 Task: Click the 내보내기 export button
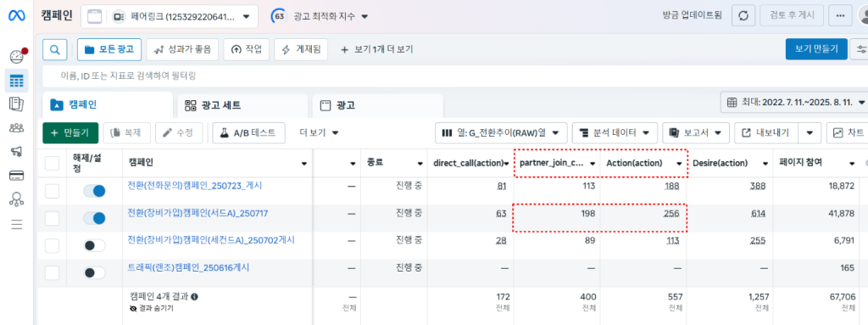[767, 132]
